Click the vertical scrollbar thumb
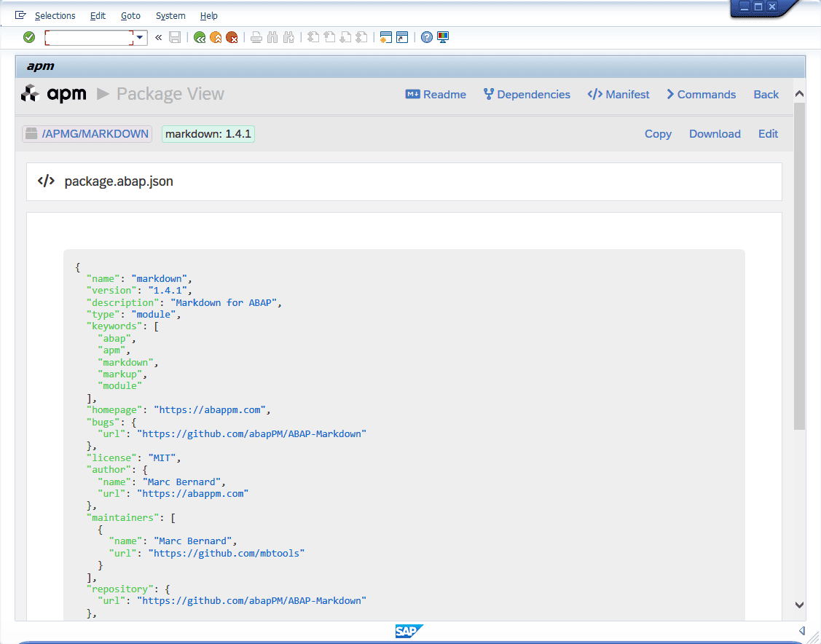This screenshot has width=821, height=644. tap(800, 266)
